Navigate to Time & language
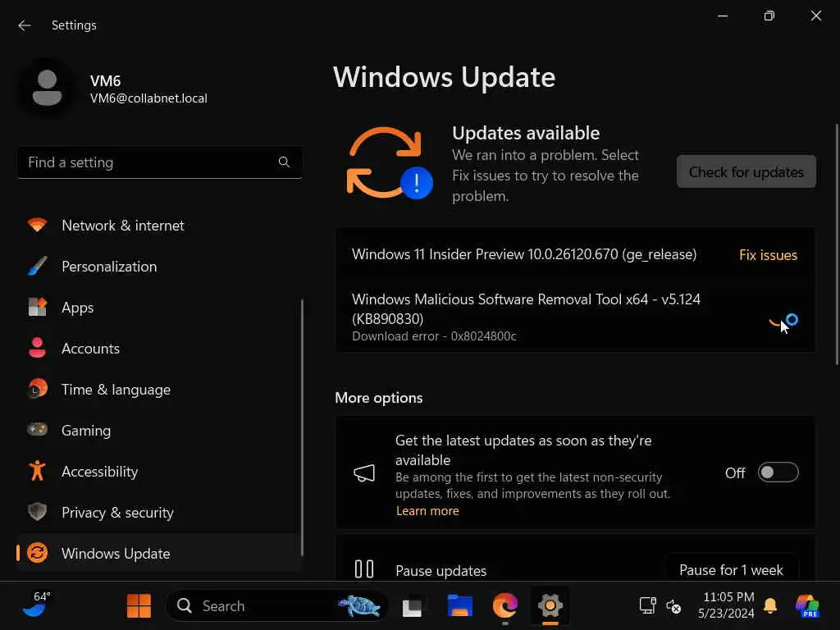Viewport: 840px width, 630px height. (160, 390)
